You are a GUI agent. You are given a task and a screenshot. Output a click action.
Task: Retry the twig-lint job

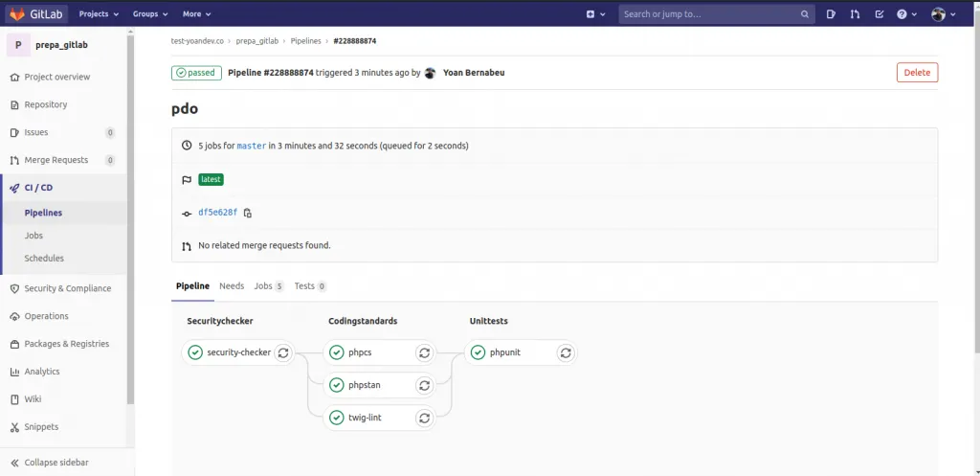(x=424, y=418)
